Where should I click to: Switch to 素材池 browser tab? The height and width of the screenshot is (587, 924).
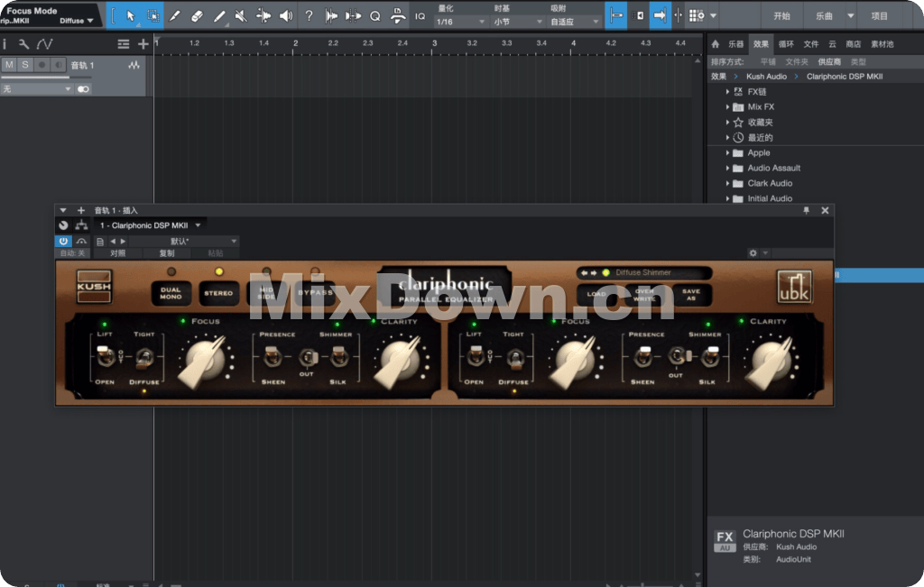tap(882, 44)
